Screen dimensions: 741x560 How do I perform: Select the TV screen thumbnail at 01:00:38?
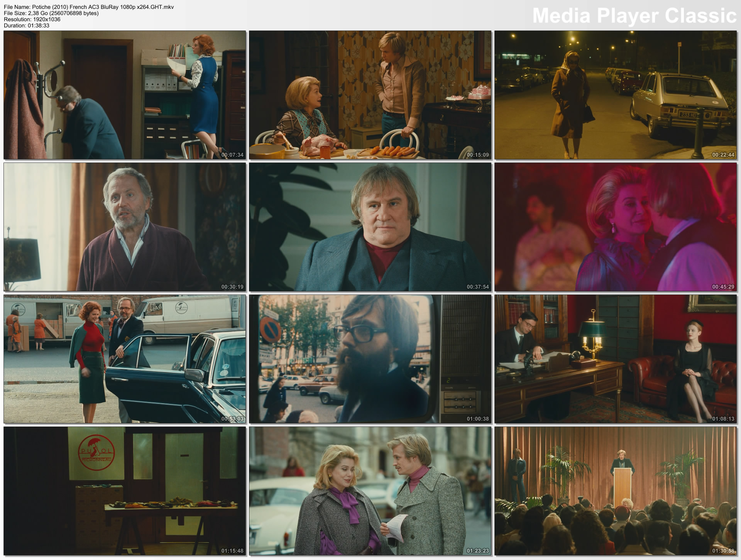(x=370, y=359)
